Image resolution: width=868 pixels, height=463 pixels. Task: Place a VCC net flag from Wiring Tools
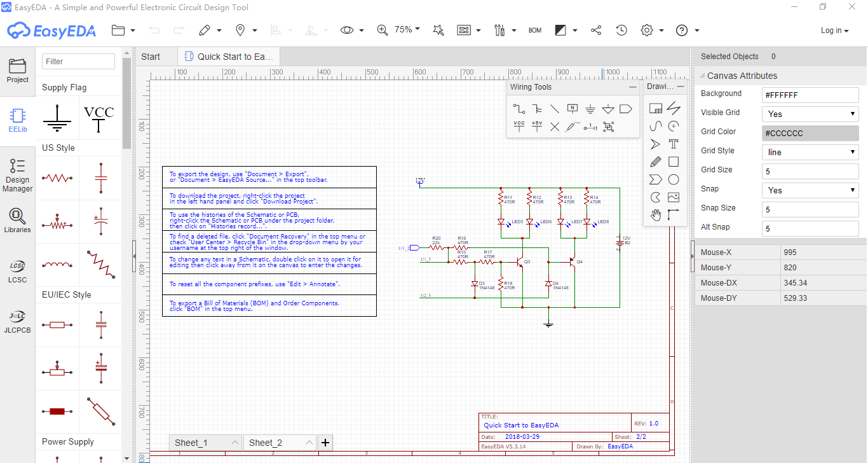[519, 127]
